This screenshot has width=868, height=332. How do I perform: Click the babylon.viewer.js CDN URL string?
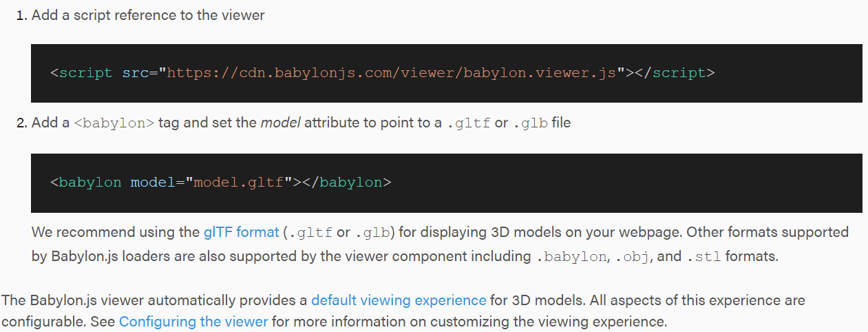pos(392,73)
